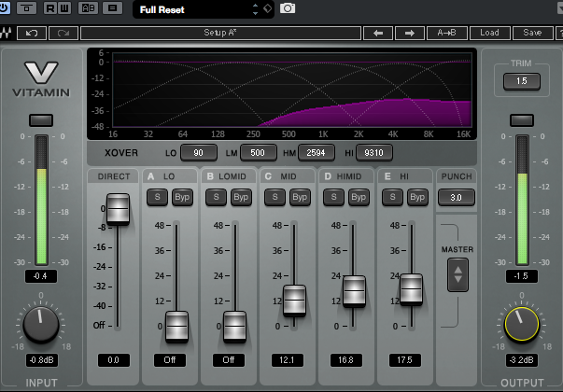Image resolution: width=563 pixels, height=392 pixels.
Task: Solo the A LO band
Action: click(x=157, y=197)
